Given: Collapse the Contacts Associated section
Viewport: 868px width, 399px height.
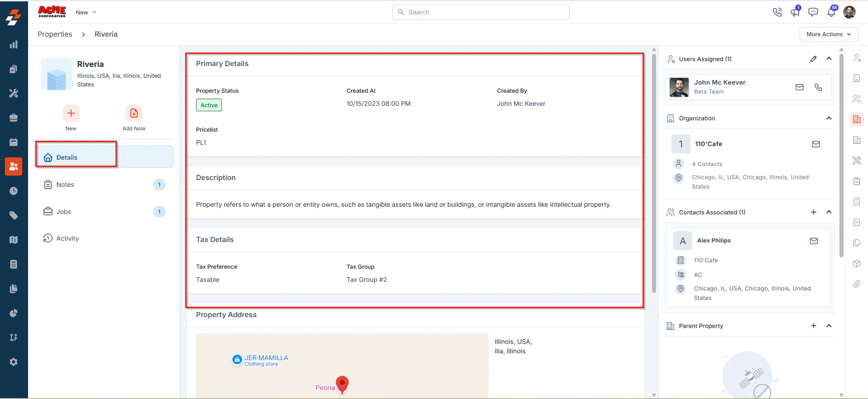Looking at the screenshot, I should click(x=829, y=212).
